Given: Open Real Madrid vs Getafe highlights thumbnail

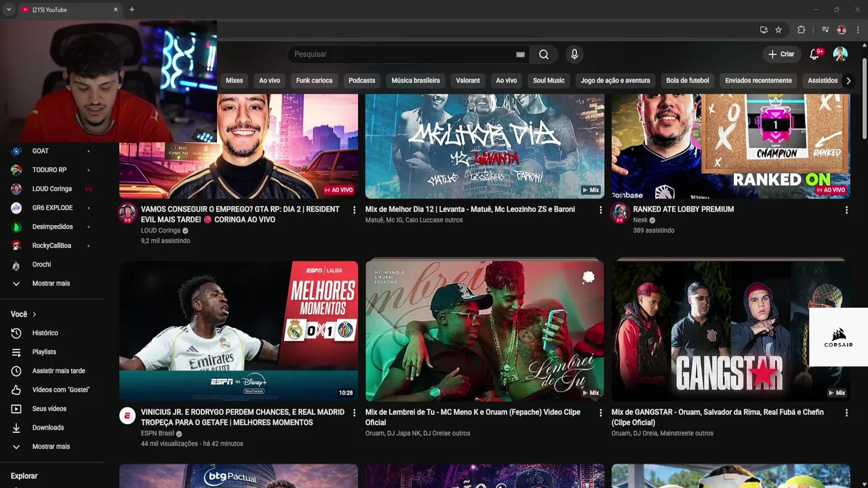Looking at the screenshot, I should click(x=239, y=331).
